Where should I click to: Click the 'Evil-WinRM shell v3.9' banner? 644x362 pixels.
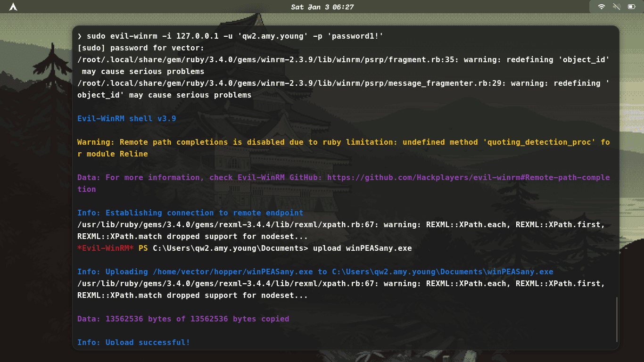coord(127,119)
